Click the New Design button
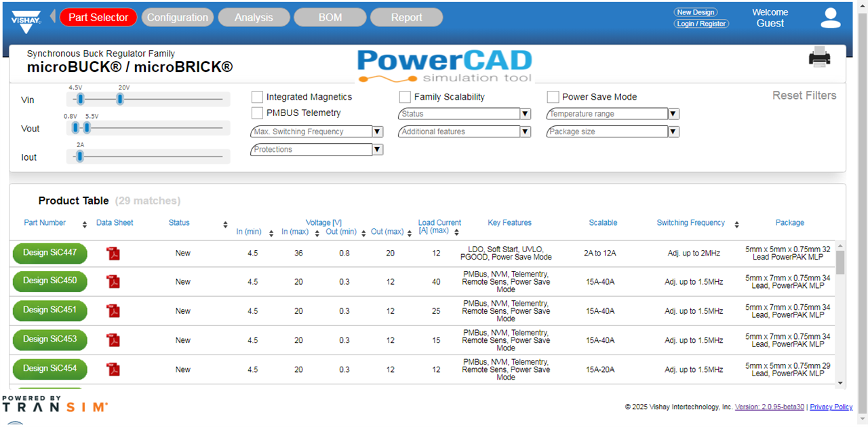Image resolution: width=868 pixels, height=427 pixels. (695, 12)
